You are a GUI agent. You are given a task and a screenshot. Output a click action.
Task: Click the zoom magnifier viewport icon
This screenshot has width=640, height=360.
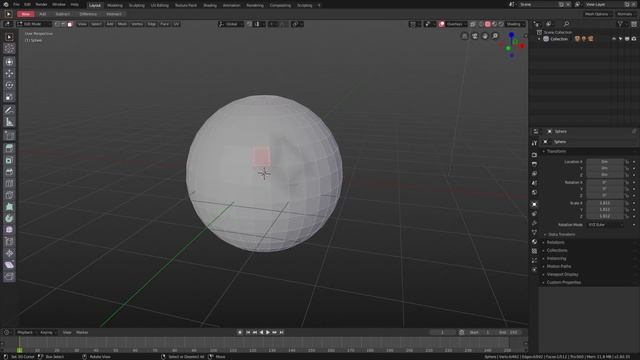[495, 36]
